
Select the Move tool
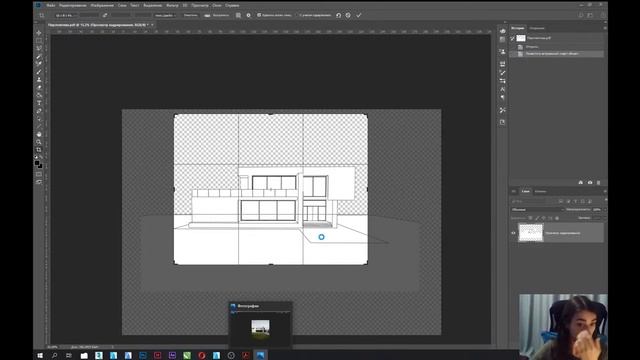pos(39,33)
